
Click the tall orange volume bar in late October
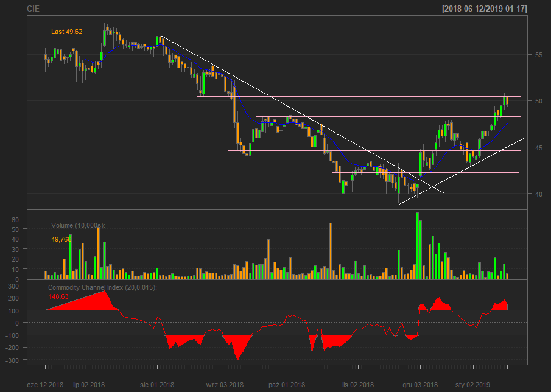(331, 251)
